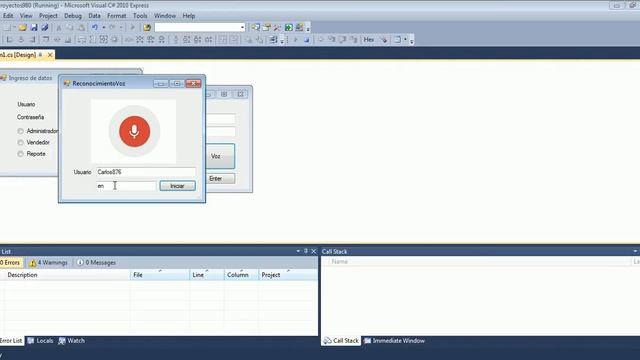Screen dimensions: 640x360
Task: Select the Vendedor radio button
Action: (x=20, y=142)
